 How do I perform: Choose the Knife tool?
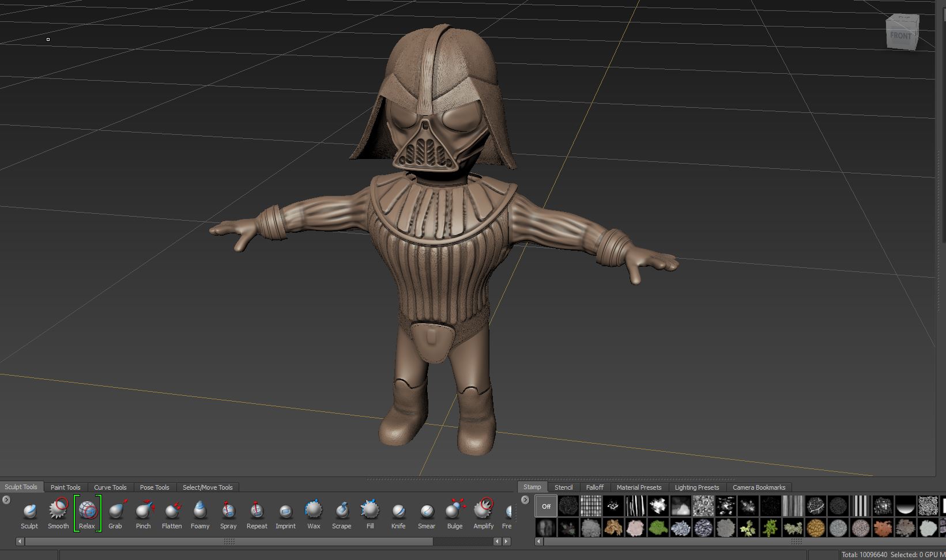(x=398, y=510)
